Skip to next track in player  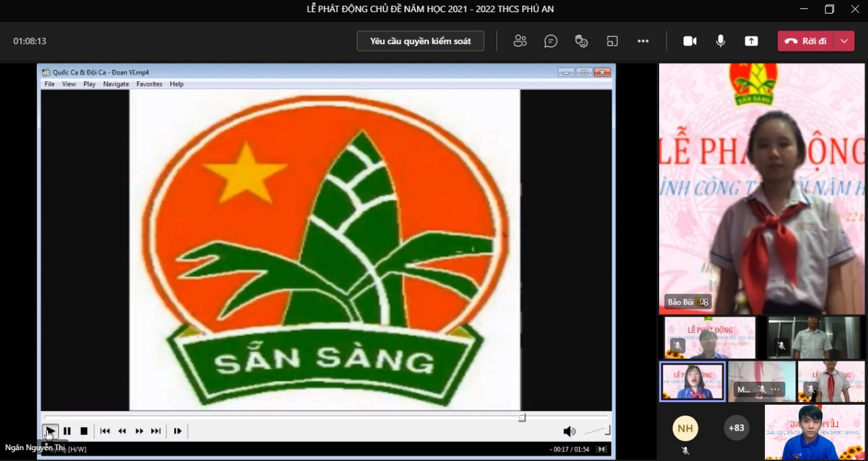(x=156, y=431)
